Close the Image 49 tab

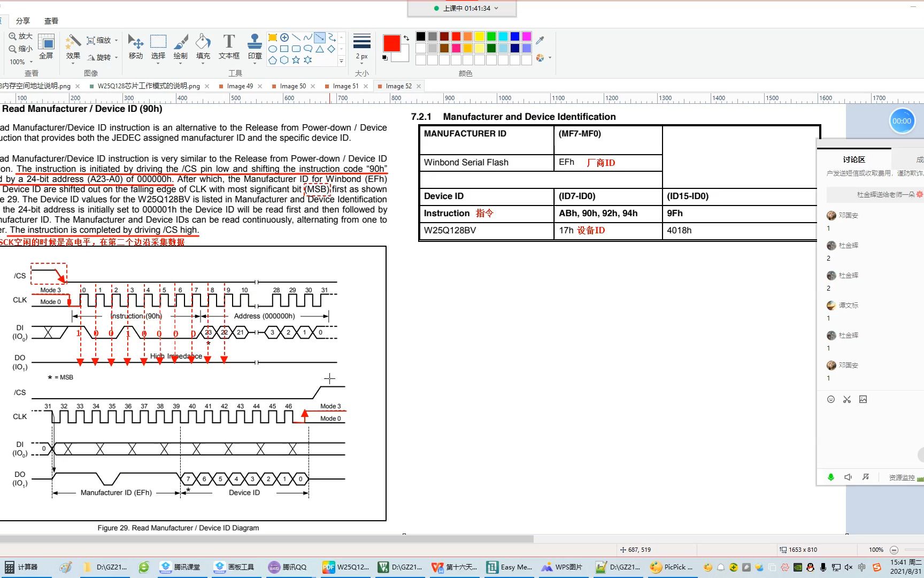coord(260,86)
